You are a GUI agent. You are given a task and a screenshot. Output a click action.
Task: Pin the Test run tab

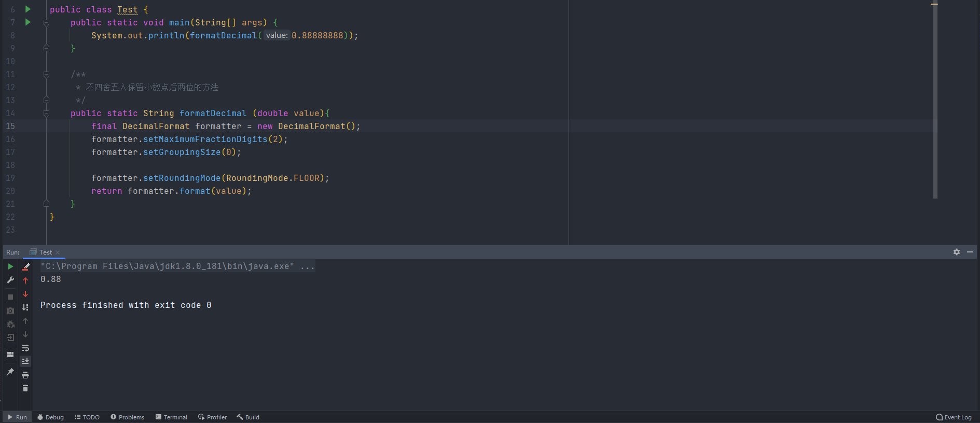(10, 372)
